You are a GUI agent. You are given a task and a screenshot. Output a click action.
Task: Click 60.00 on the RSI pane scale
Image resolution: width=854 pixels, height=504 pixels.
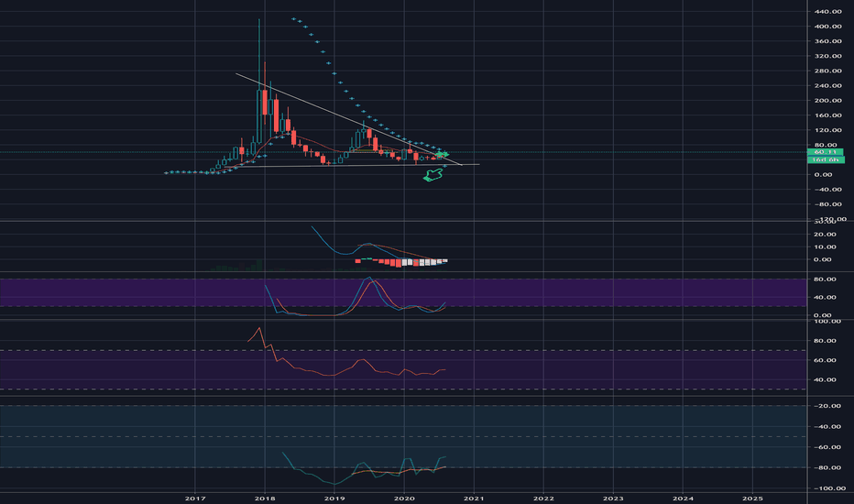click(x=825, y=360)
